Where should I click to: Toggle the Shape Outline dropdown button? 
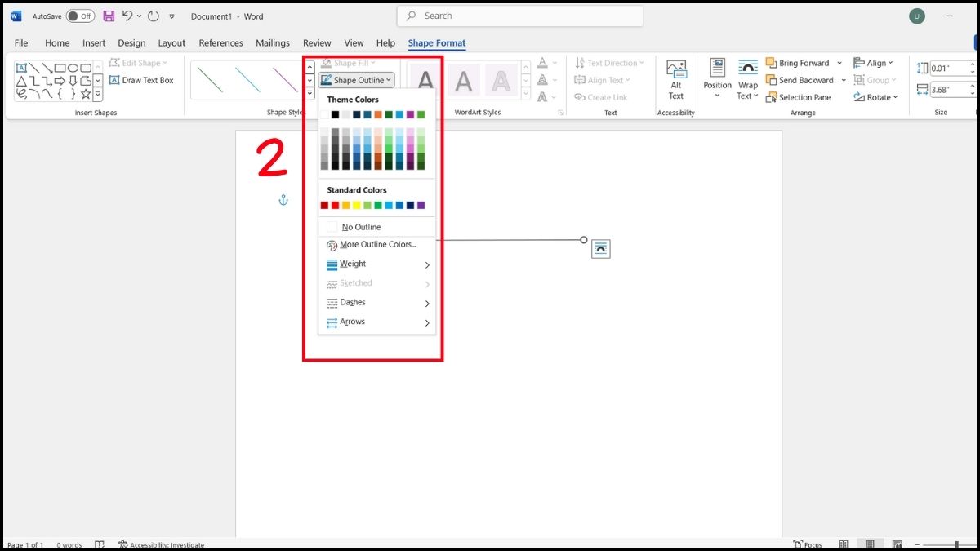click(x=357, y=80)
